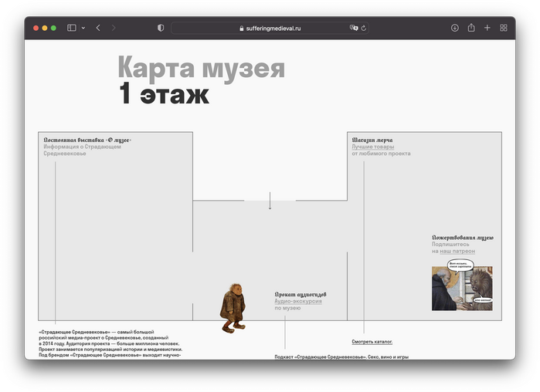Show the tab overview grid icon
The height and width of the screenshot is (392, 540).
pos(504,28)
